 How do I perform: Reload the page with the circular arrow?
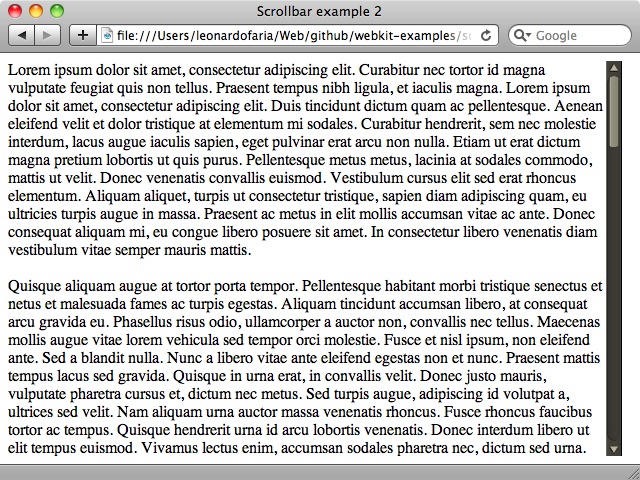pos(486,36)
